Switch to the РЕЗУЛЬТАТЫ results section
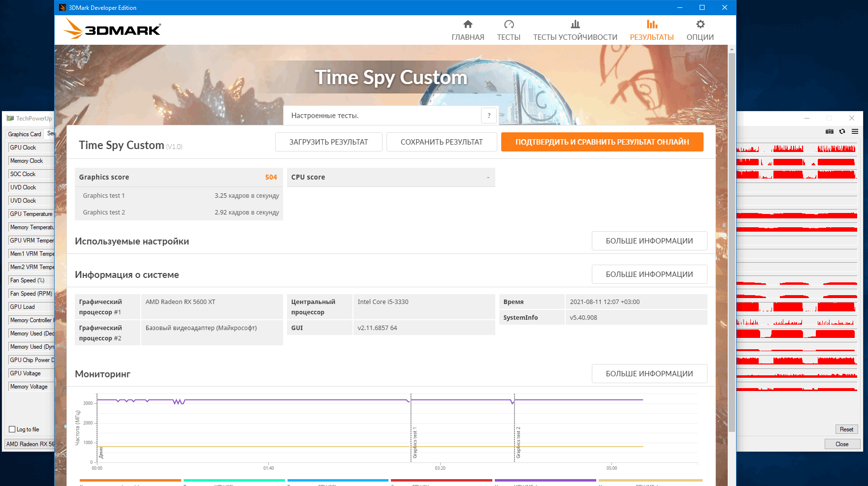868x486 pixels. tap(652, 30)
